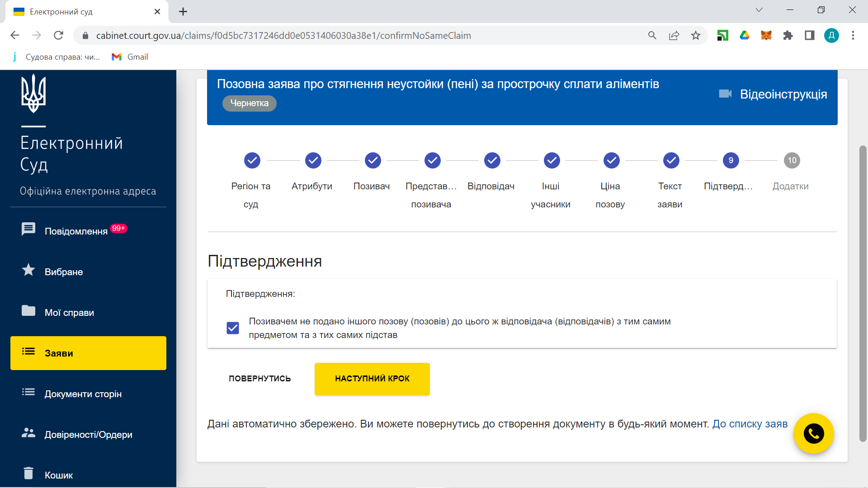Click the Ukrainian trident emblem logo
868x488 pixels.
(x=33, y=94)
